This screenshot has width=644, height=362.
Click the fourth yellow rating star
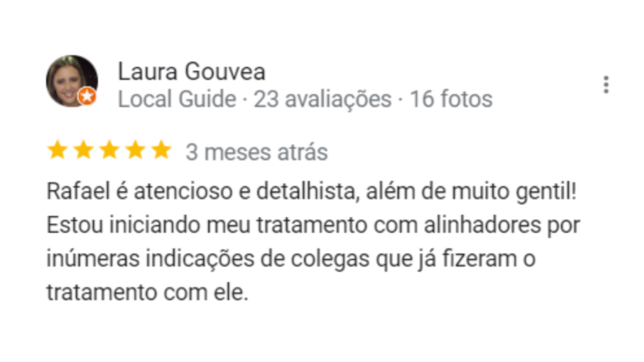click(136, 150)
